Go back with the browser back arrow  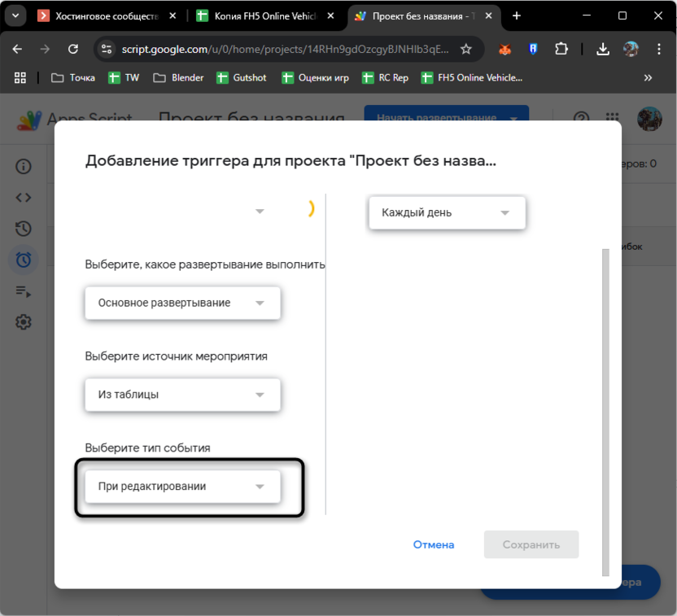(17, 49)
